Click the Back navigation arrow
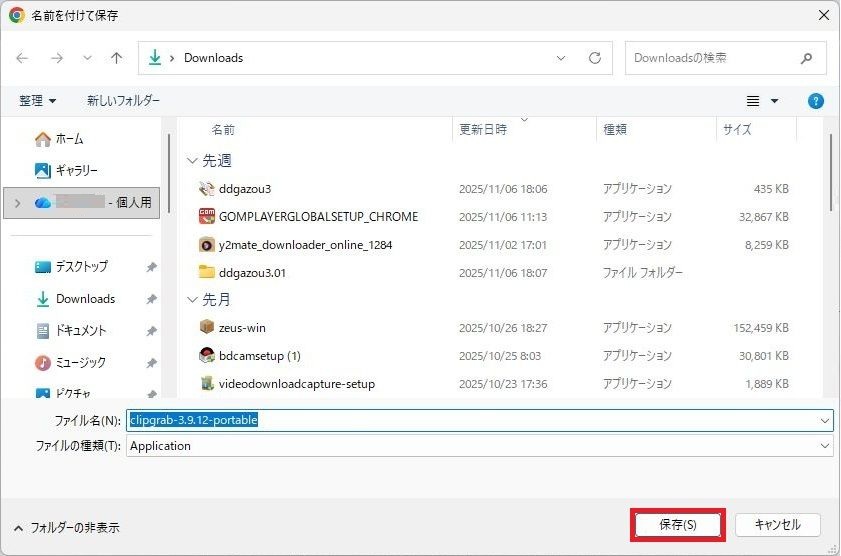Screen dimensions: 841x556 23,58
